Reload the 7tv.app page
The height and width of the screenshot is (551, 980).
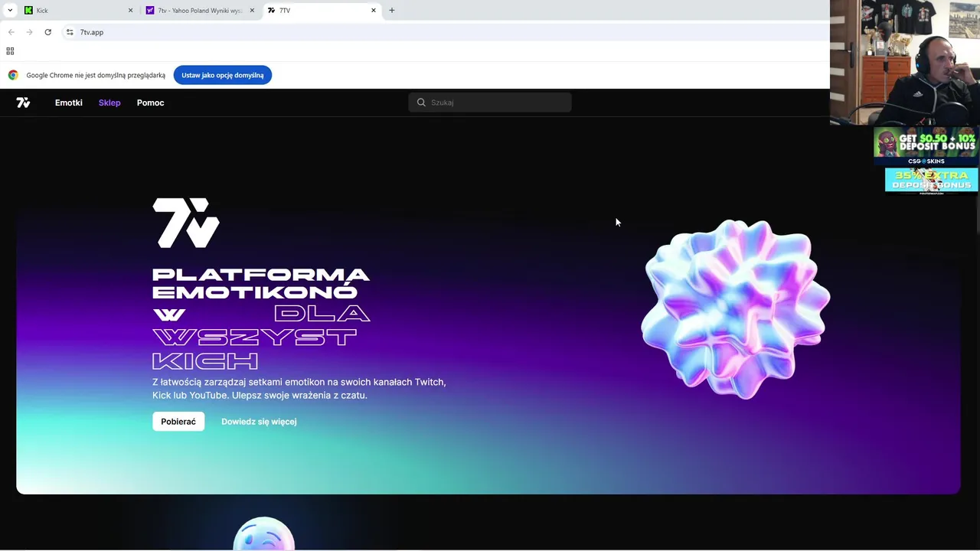tap(47, 32)
